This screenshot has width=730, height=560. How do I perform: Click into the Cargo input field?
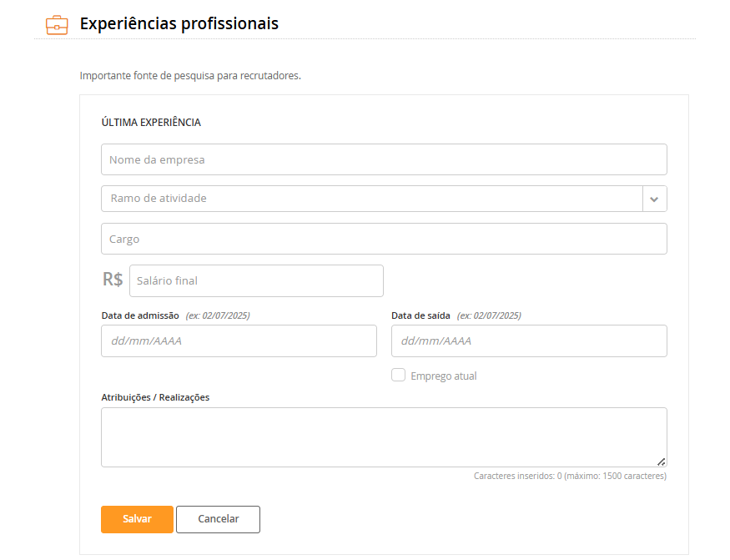384,239
